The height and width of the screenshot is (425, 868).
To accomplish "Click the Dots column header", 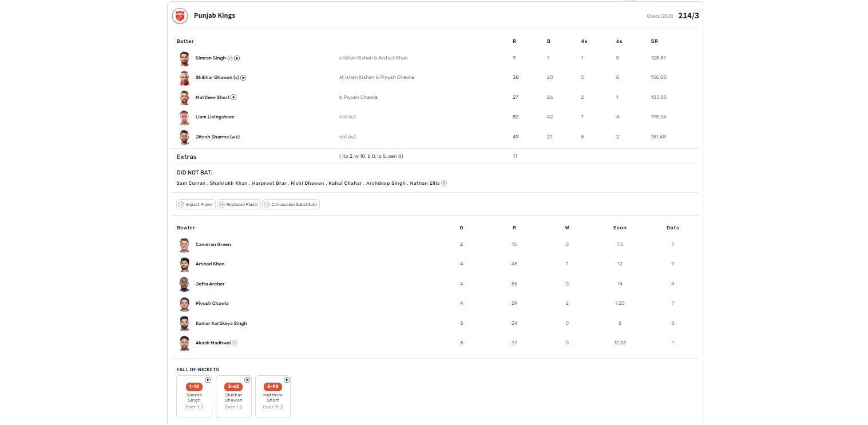I will tap(672, 228).
